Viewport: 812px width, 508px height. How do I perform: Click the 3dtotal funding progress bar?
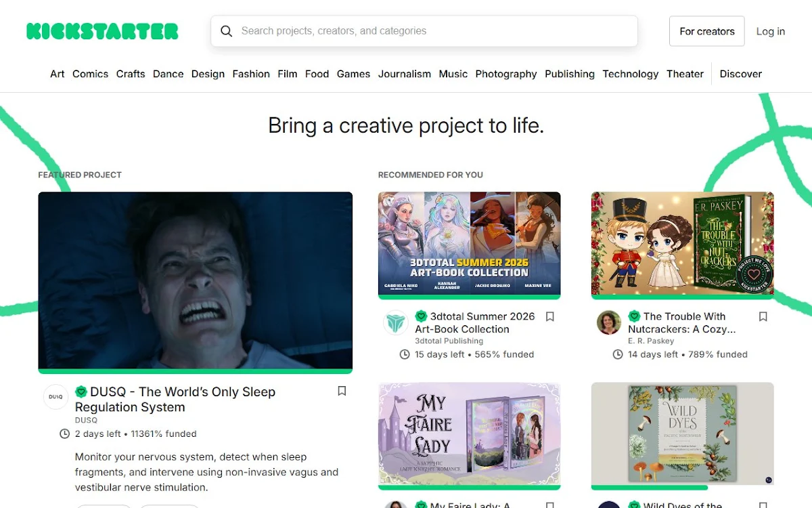click(x=470, y=297)
